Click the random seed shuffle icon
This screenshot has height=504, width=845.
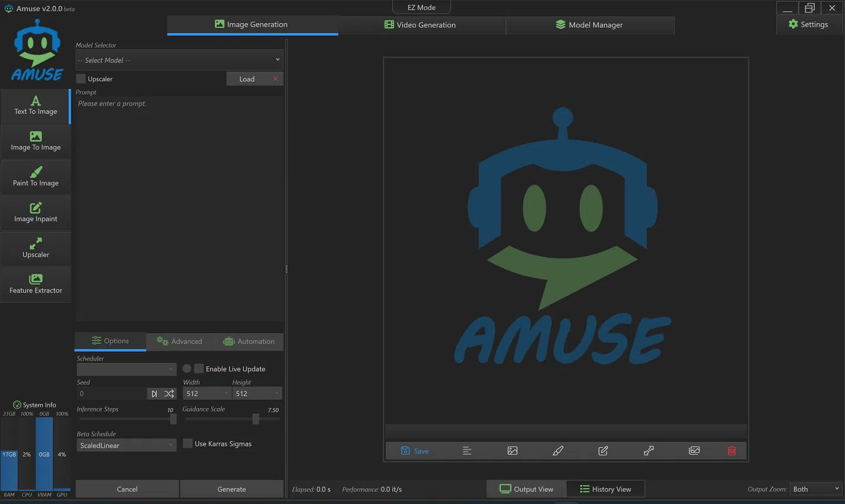(x=169, y=394)
